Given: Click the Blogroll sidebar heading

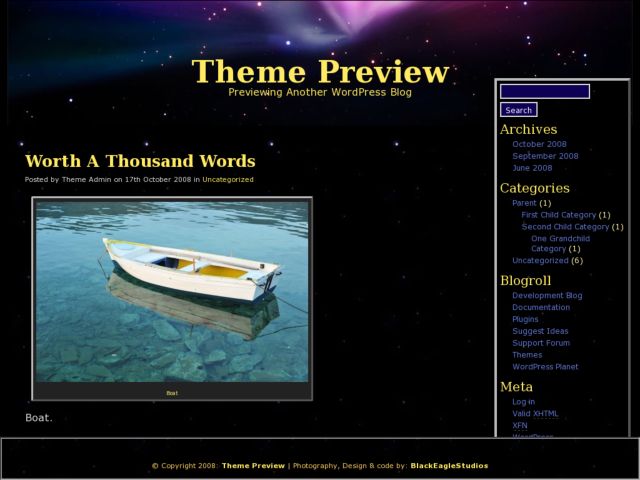Looking at the screenshot, I should pos(526,280).
